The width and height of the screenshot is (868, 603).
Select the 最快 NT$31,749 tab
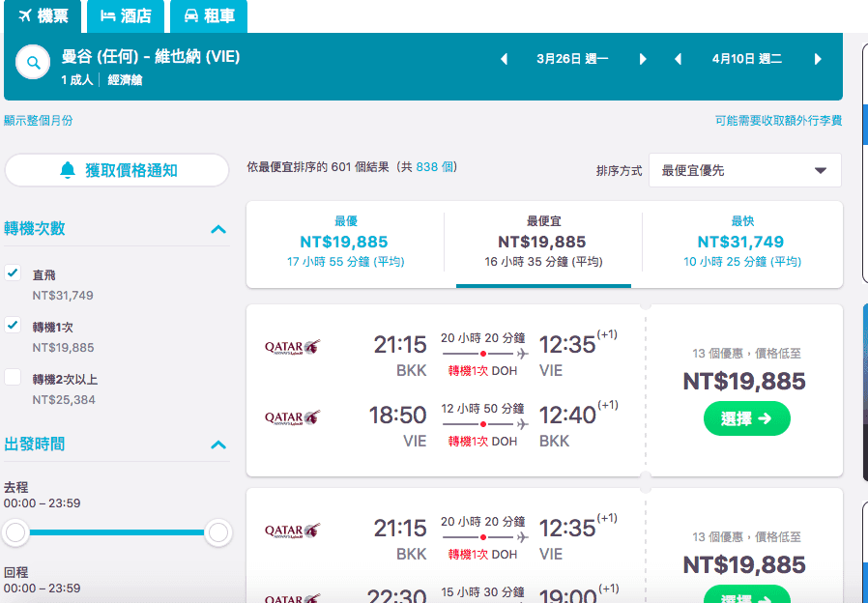pos(742,244)
